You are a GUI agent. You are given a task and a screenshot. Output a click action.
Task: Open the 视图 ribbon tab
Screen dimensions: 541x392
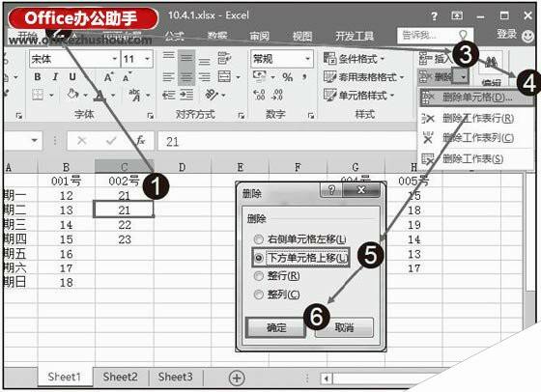pos(302,36)
